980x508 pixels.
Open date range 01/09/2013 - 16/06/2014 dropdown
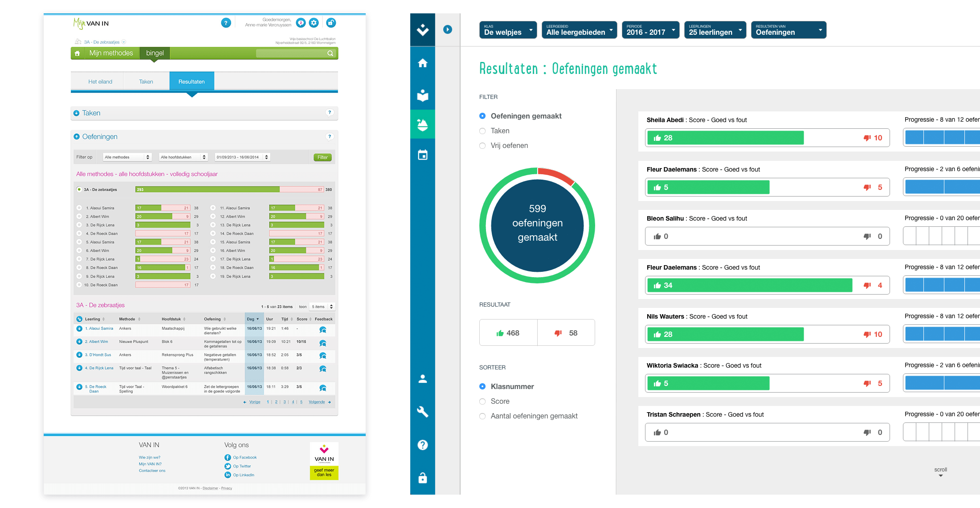coord(242,157)
